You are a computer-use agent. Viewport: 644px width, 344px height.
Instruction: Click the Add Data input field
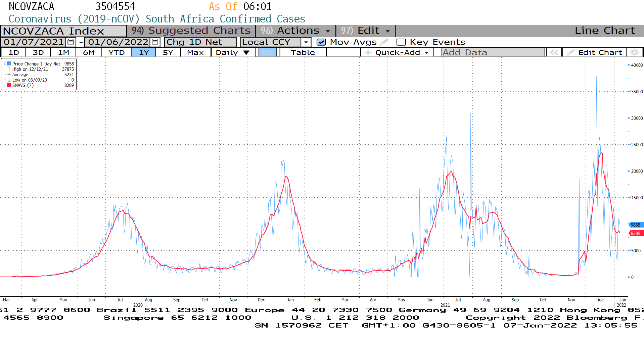493,52
